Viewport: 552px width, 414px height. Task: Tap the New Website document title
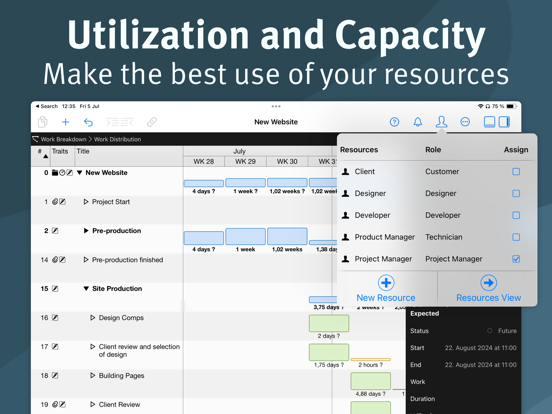click(276, 122)
